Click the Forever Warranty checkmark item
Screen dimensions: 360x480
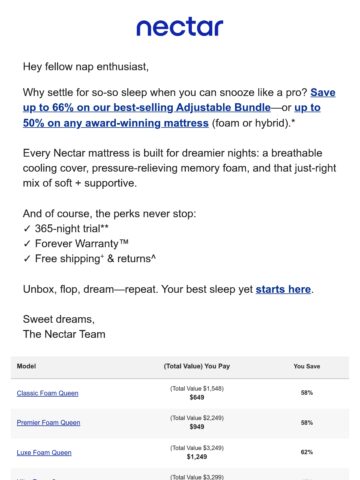click(76, 244)
